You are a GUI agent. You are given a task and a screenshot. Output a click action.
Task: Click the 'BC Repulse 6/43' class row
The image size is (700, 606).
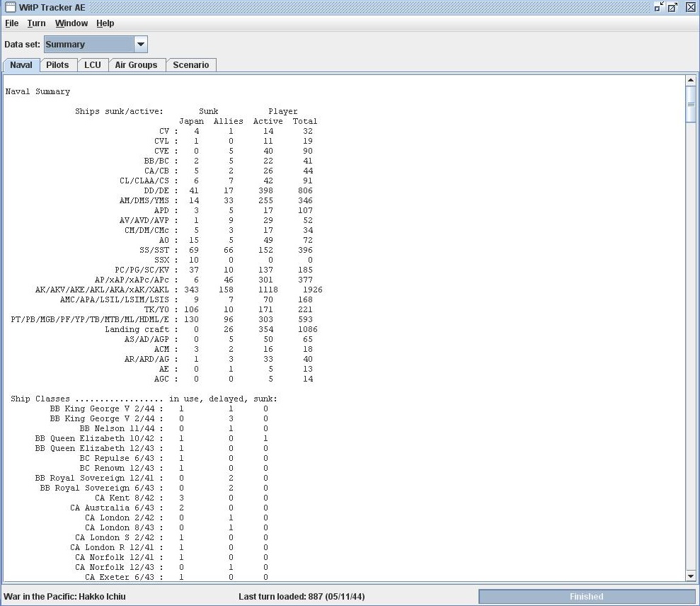pyautogui.click(x=174, y=458)
